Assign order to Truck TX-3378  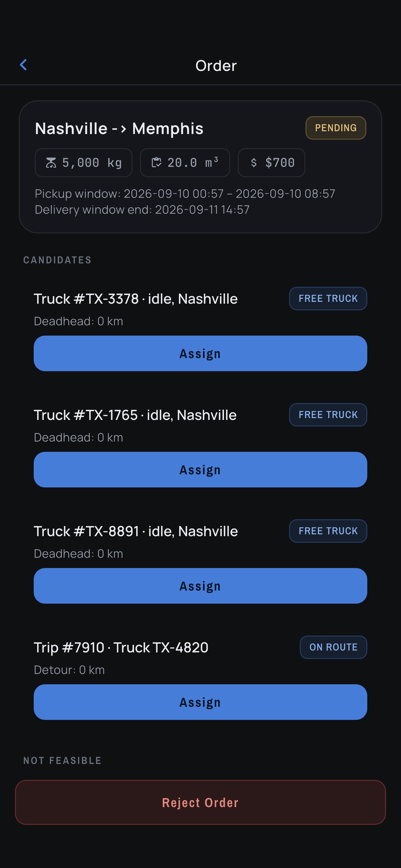(200, 353)
